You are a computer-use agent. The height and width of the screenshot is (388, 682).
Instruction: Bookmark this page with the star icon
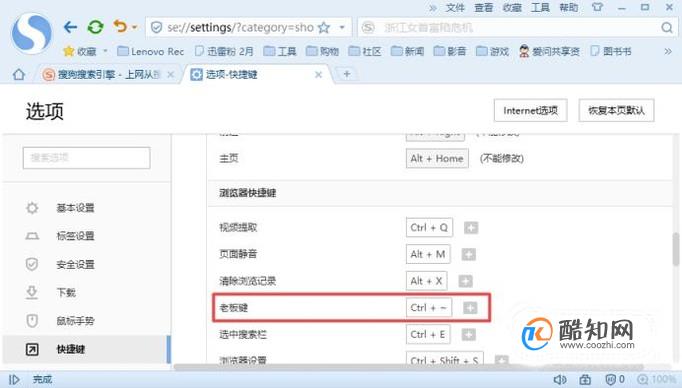(324, 28)
